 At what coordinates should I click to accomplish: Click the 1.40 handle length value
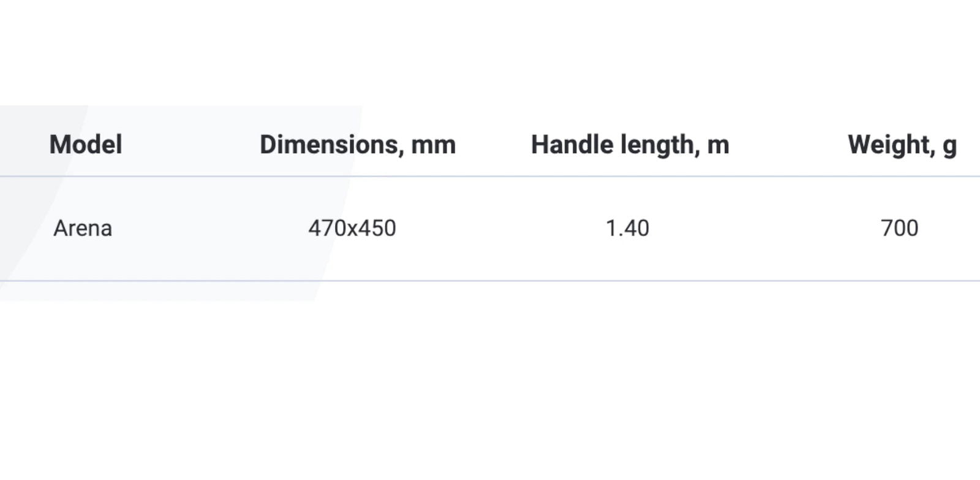pos(627,229)
